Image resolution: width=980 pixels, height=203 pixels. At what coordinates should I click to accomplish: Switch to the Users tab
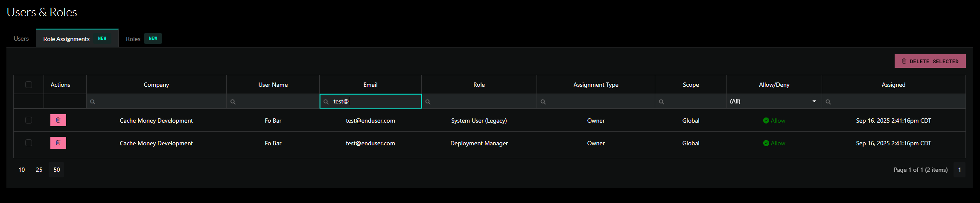(21, 38)
